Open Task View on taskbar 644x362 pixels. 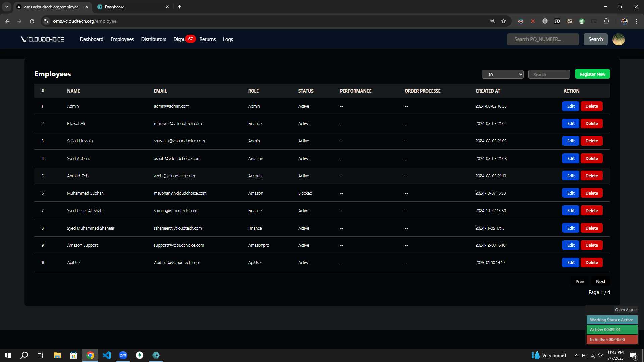point(40,355)
